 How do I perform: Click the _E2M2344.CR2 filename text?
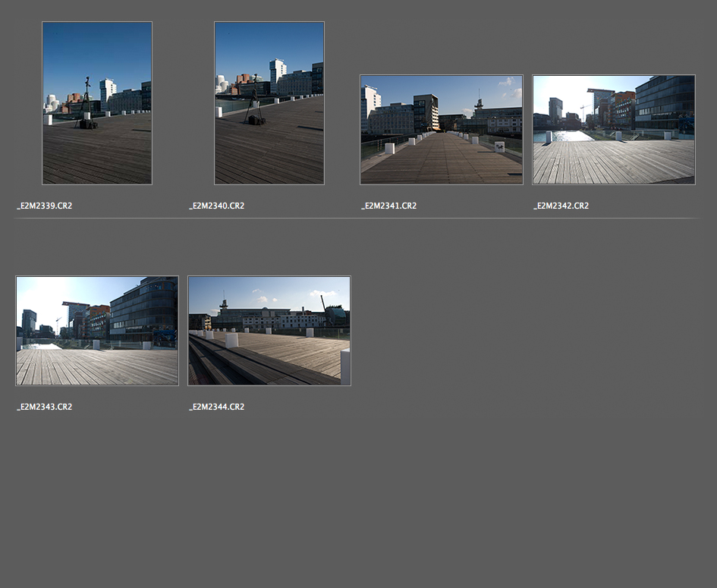(x=217, y=407)
